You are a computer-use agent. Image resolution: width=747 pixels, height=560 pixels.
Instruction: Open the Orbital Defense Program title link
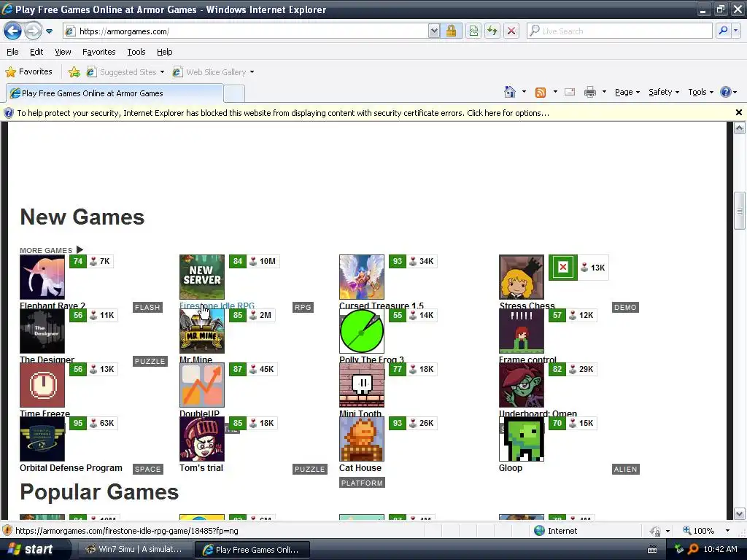[71, 468]
